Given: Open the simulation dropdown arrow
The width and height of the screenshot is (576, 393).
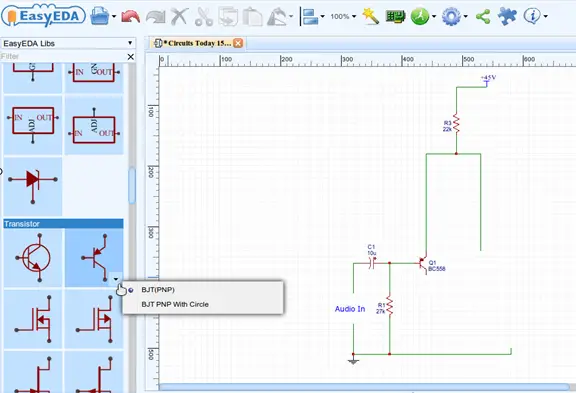Looking at the screenshot, I should 434,16.
